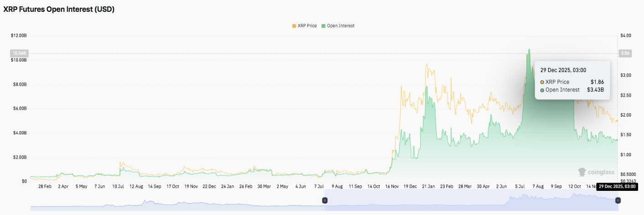Click the left range selector handle
The width and height of the screenshot is (644, 215).
point(325,200)
